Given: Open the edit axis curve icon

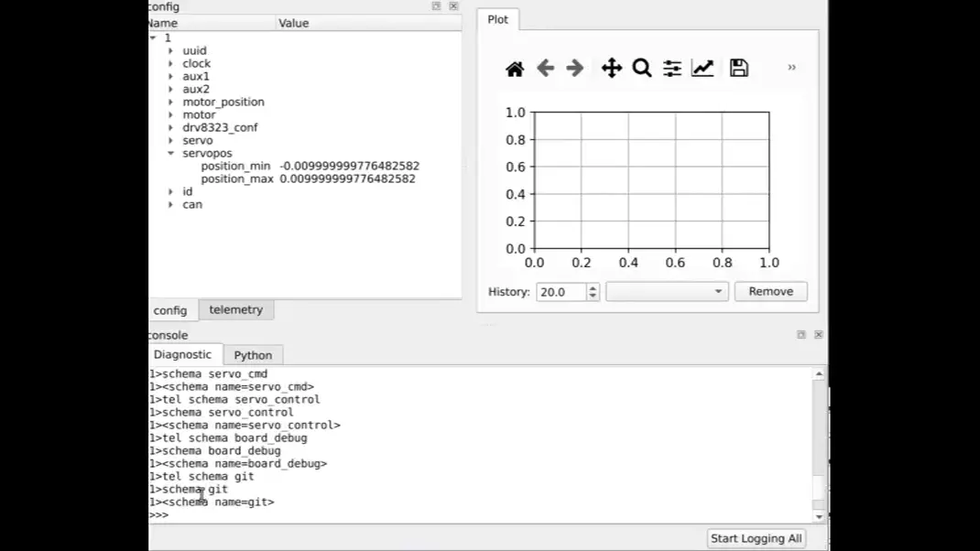Looking at the screenshot, I should (702, 69).
